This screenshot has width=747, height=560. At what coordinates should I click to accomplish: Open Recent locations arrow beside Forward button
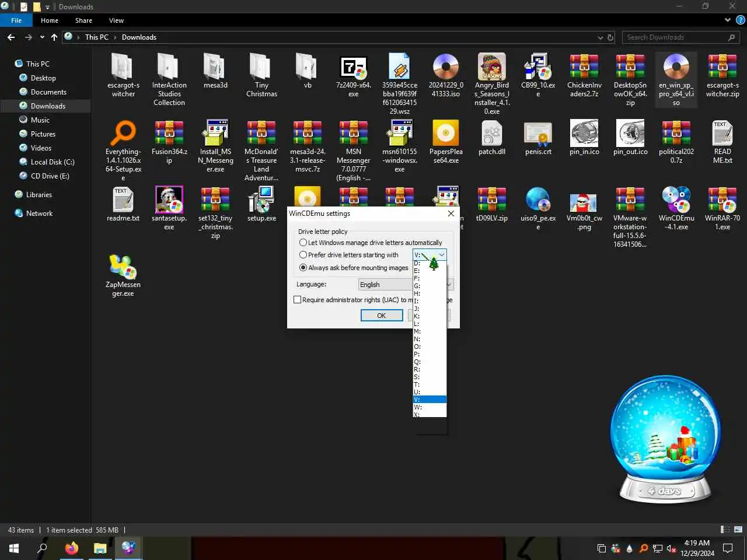(42, 37)
